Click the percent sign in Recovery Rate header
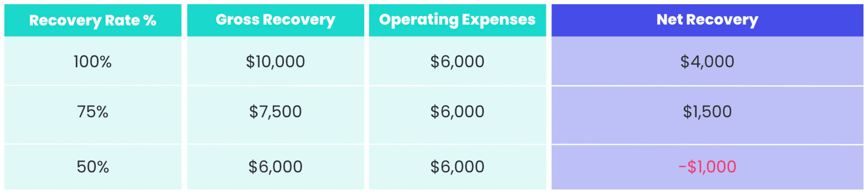Image resolution: width=868 pixels, height=193 pixels. (150, 20)
